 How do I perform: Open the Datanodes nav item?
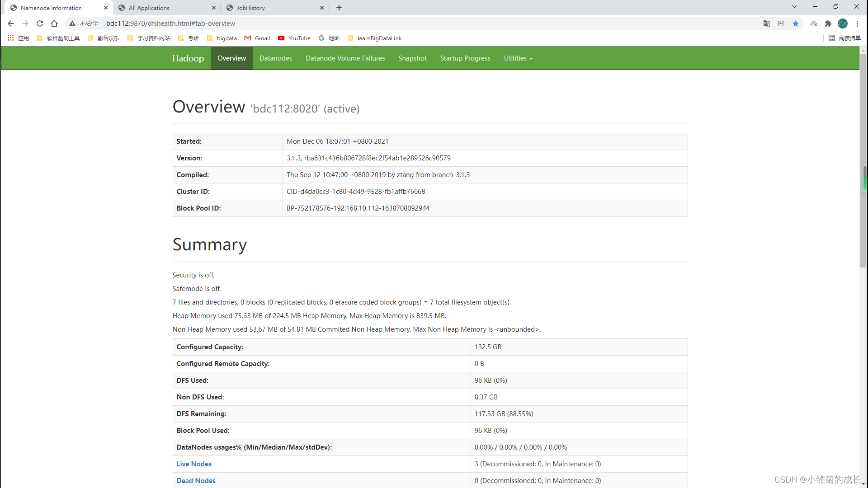coord(276,58)
